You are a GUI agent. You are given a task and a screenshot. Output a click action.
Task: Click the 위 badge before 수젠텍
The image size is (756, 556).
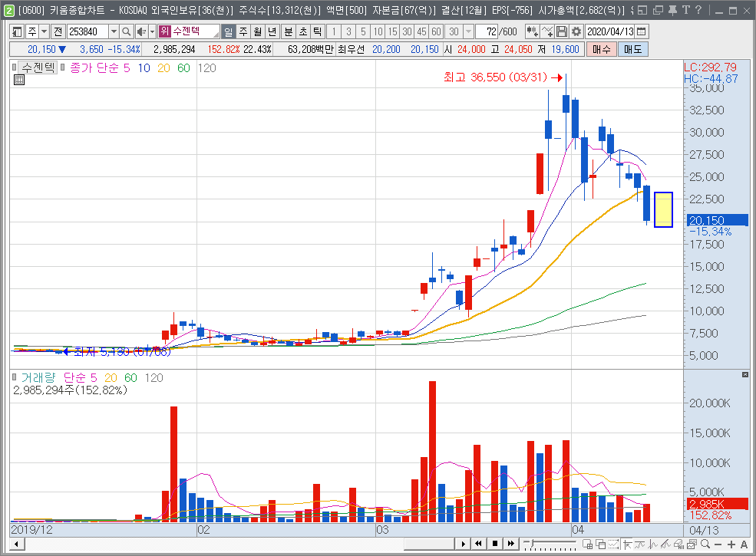[x=164, y=31]
